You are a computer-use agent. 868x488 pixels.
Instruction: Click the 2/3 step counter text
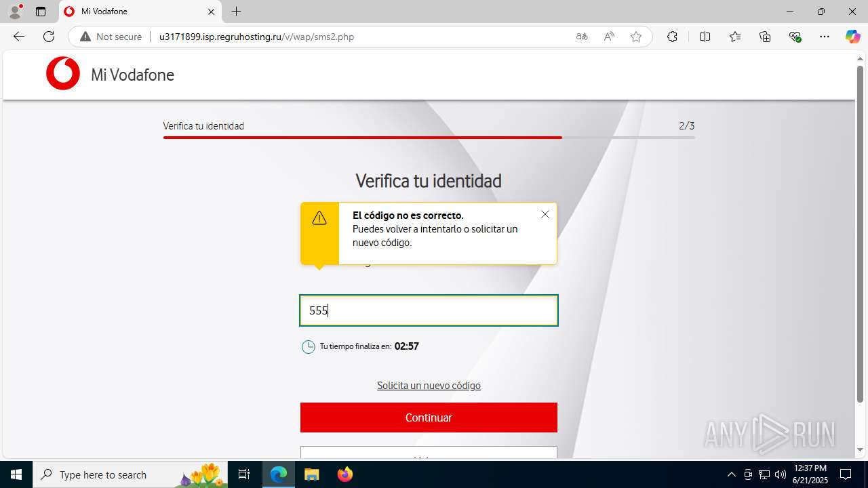click(x=686, y=126)
